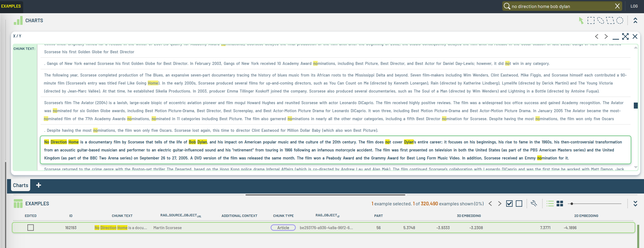Sort by RAG_OBJECT ID column header
Viewport: 644px width, 248px height.
tap(327, 215)
